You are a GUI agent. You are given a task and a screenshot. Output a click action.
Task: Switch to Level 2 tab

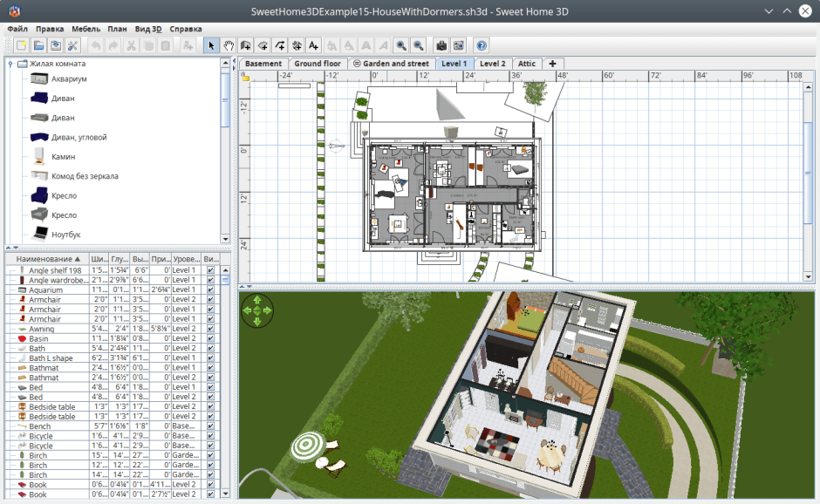(493, 64)
